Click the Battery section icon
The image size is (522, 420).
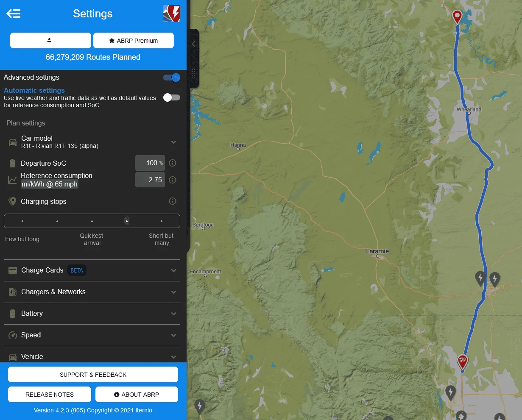(x=12, y=314)
